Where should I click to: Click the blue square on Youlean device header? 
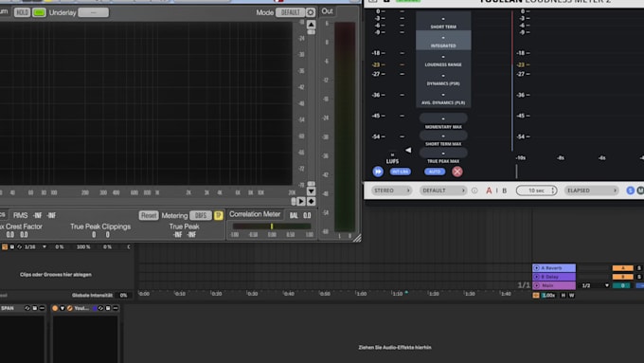[x=95, y=308]
